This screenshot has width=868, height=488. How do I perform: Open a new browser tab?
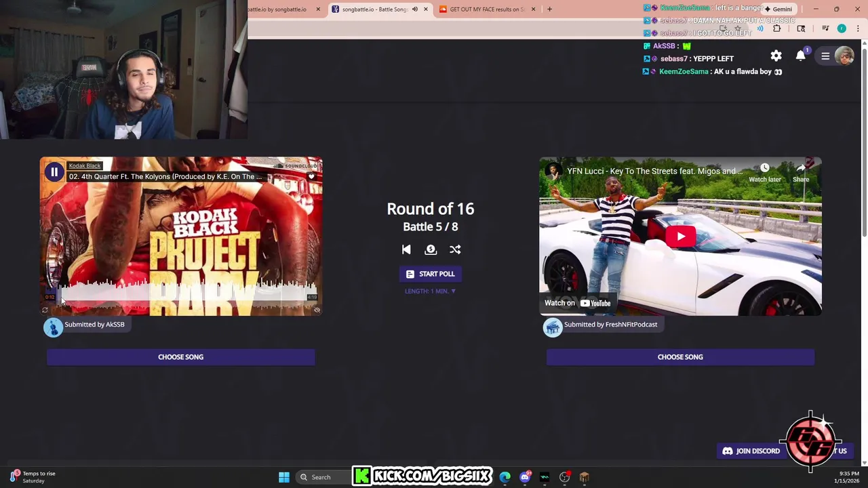tap(549, 9)
